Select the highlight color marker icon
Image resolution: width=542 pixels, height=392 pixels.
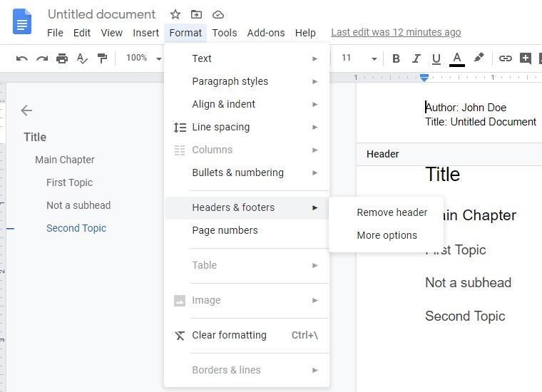click(x=479, y=58)
